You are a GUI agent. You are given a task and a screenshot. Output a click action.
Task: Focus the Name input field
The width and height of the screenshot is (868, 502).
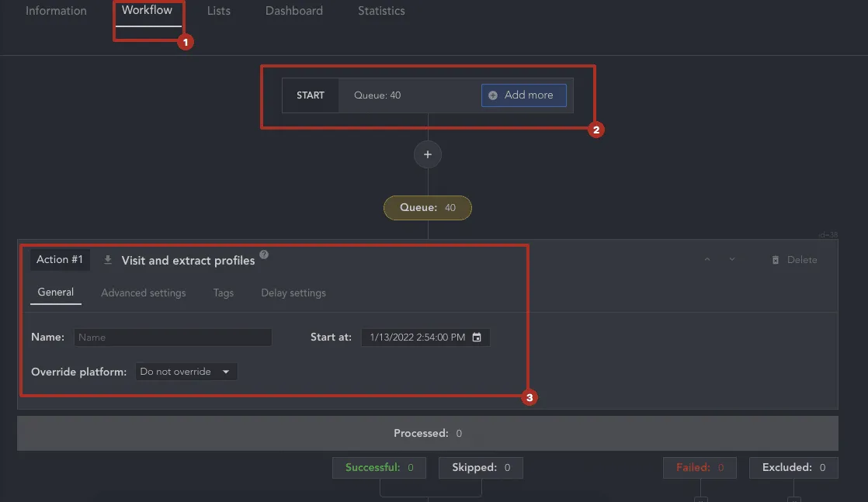coord(172,337)
